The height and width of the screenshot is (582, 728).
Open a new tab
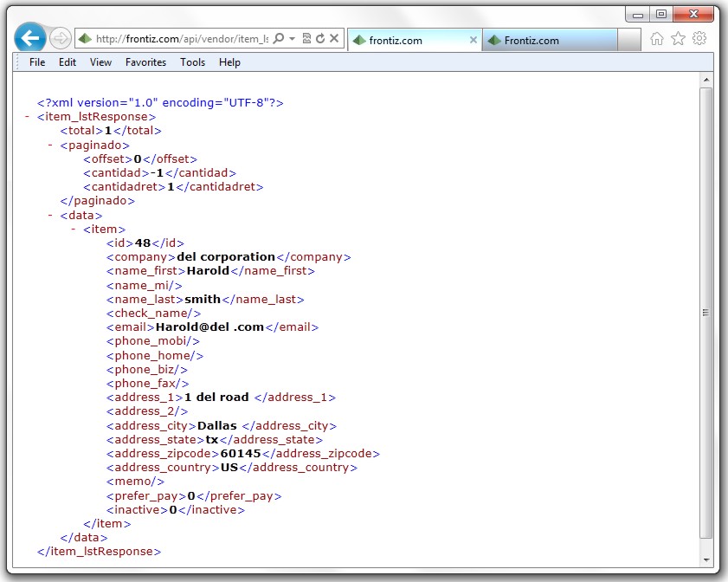point(628,38)
